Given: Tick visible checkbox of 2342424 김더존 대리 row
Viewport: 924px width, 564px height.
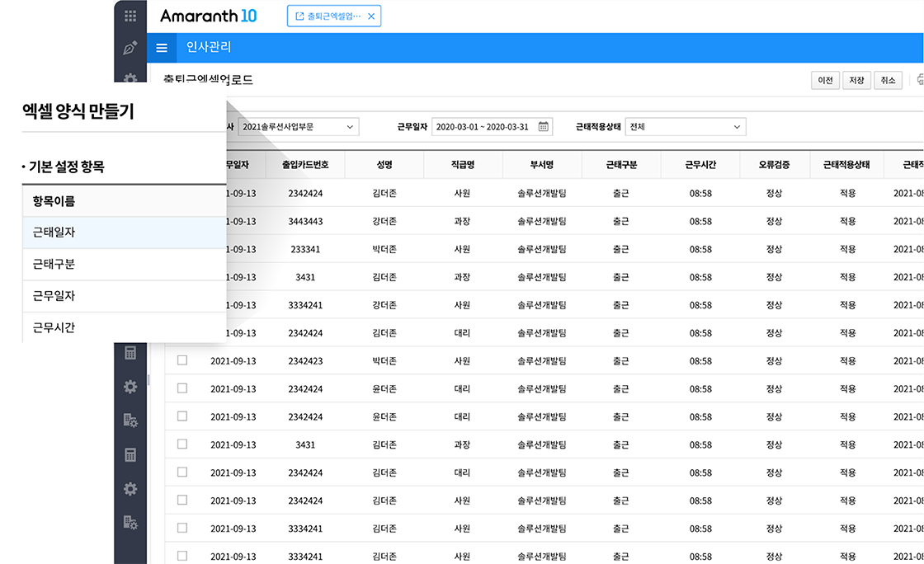Looking at the screenshot, I should click(x=182, y=472).
